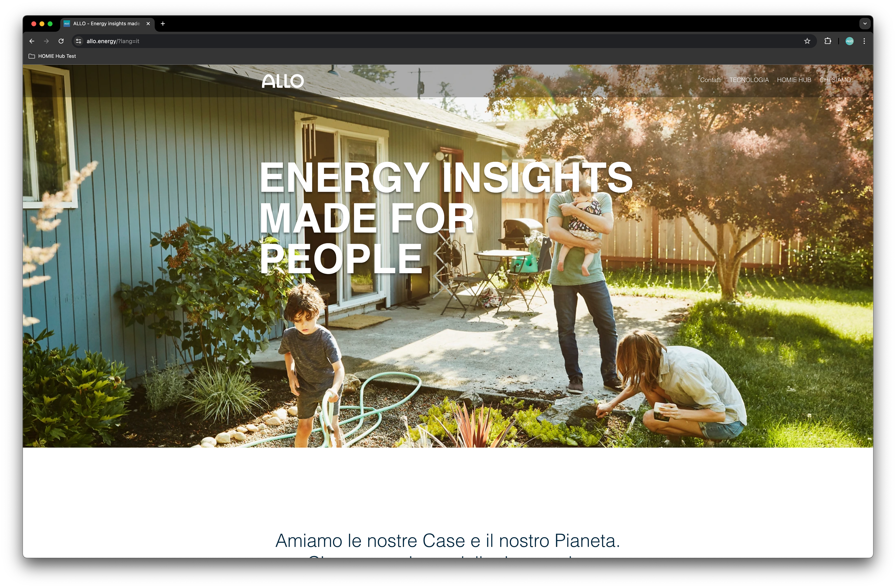Open the Extensions puzzle icon
Image resolution: width=896 pixels, height=588 pixels.
827,41
